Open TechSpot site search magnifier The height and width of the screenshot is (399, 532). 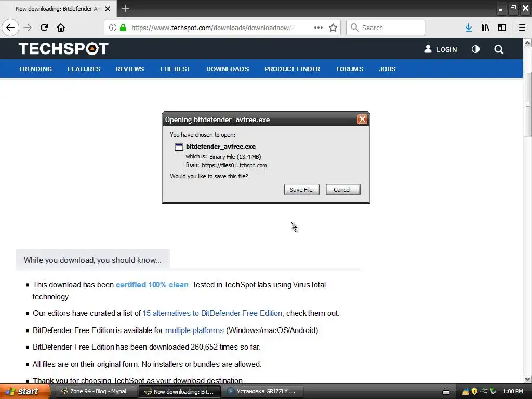pyautogui.click(x=498, y=49)
